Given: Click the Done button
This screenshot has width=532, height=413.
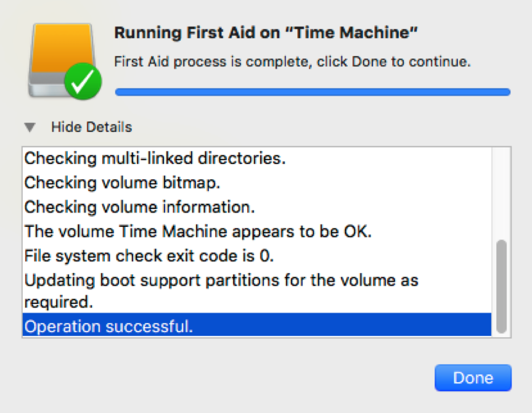Looking at the screenshot, I should click(x=473, y=378).
